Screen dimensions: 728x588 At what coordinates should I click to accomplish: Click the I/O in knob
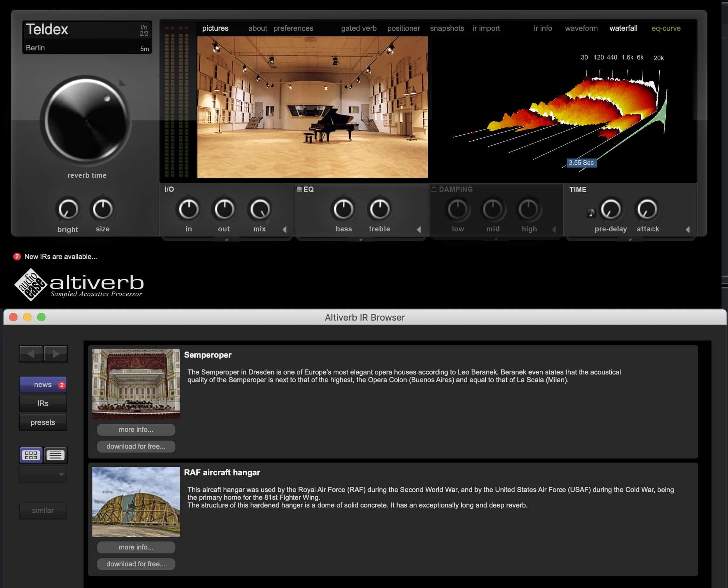189,209
